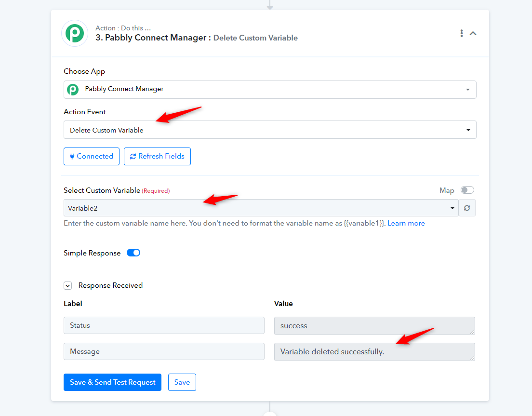Click the Select Custom Variable label
This screenshot has width=532, height=416.
102,190
